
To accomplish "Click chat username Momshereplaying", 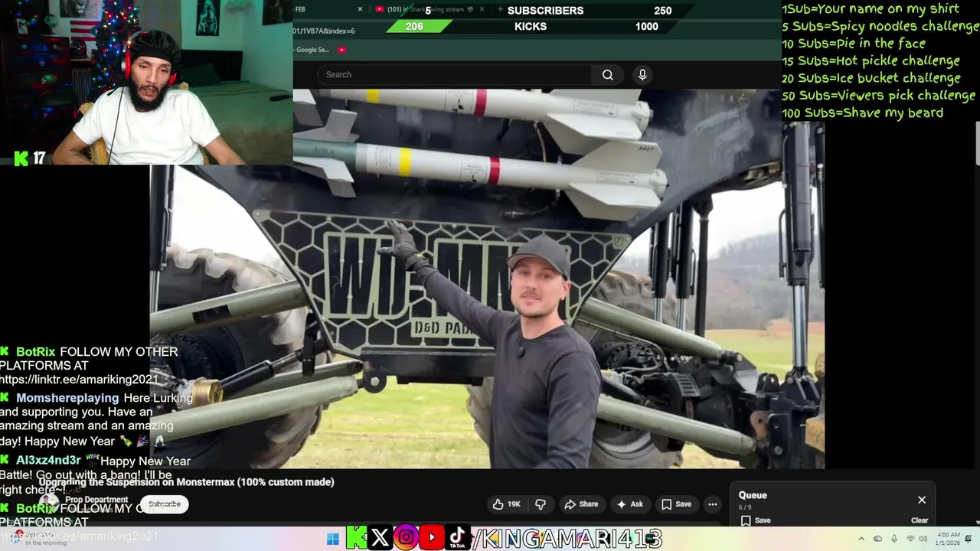I will pyautogui.click(x=67, y=398).
